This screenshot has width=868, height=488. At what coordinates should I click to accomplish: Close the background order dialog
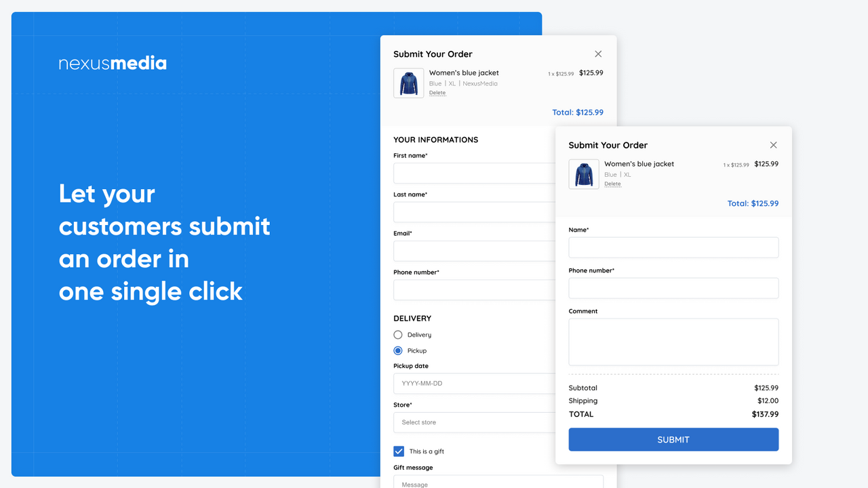598,54
